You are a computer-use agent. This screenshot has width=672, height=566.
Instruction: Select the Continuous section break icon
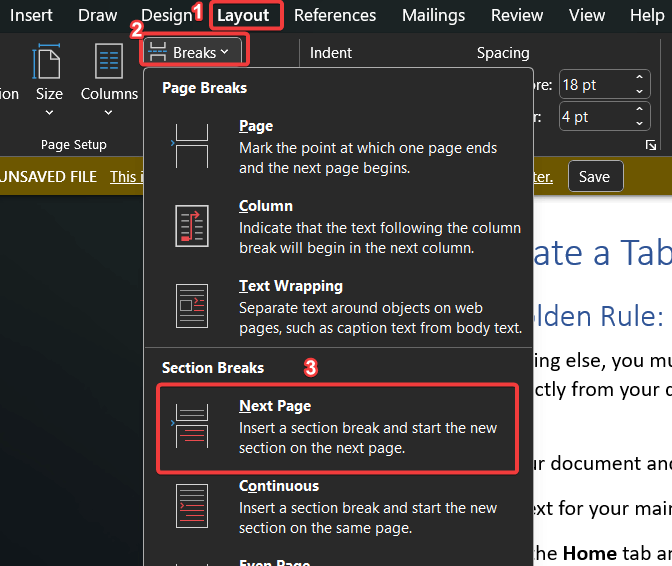point(191,506)
